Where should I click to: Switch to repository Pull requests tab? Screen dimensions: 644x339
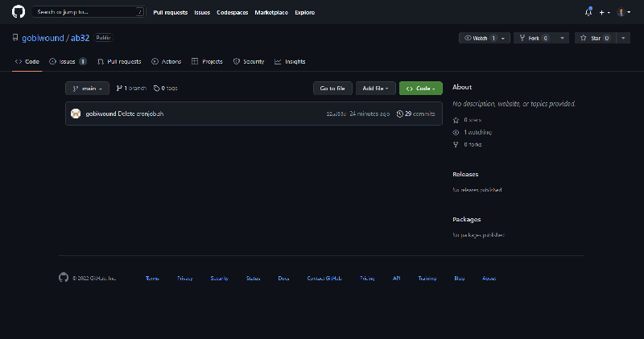[x=119, y=62]
